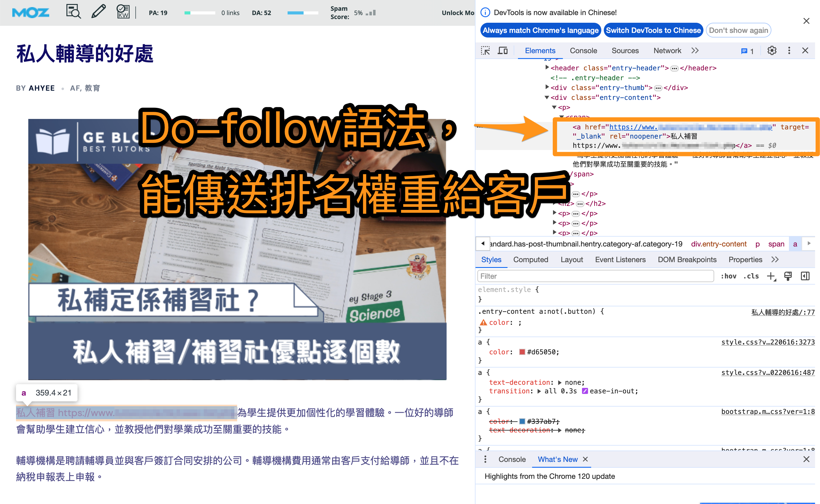Toggle the device toolbar icon
The image size is (820, 504).
click(x=502, y=51)
